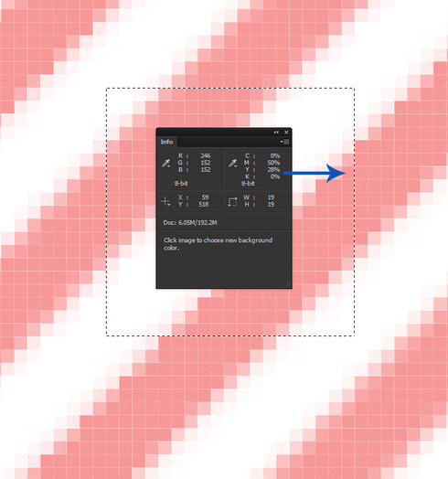Click the crosshair coordinates icon beside X Y
The width and height of the screenshot is (448, 479).
point(165,201)
